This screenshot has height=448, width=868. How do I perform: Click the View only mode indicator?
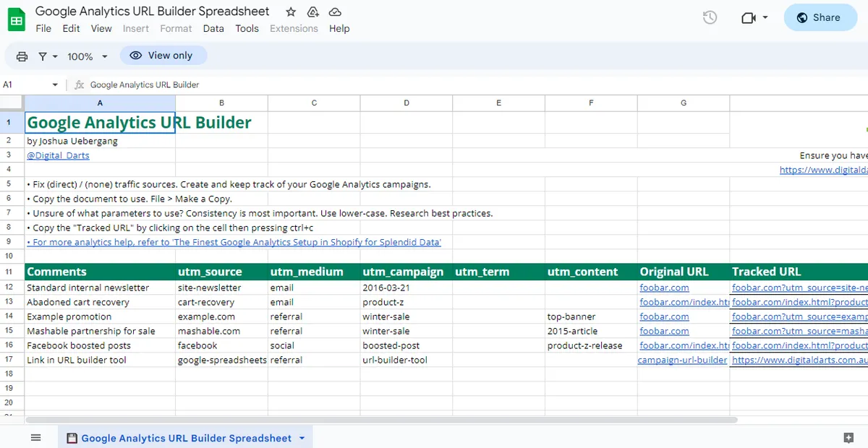click(163, 55)
